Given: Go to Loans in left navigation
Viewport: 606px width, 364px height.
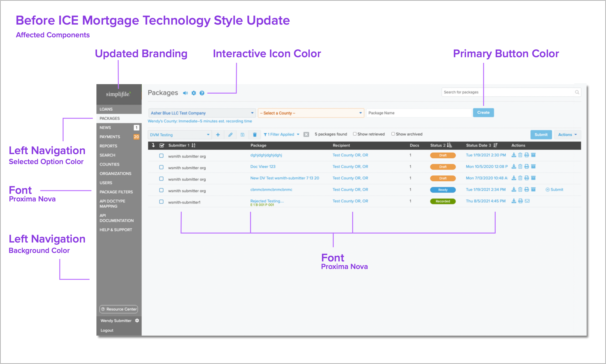Looking at the screenshot, I should 119,109.
